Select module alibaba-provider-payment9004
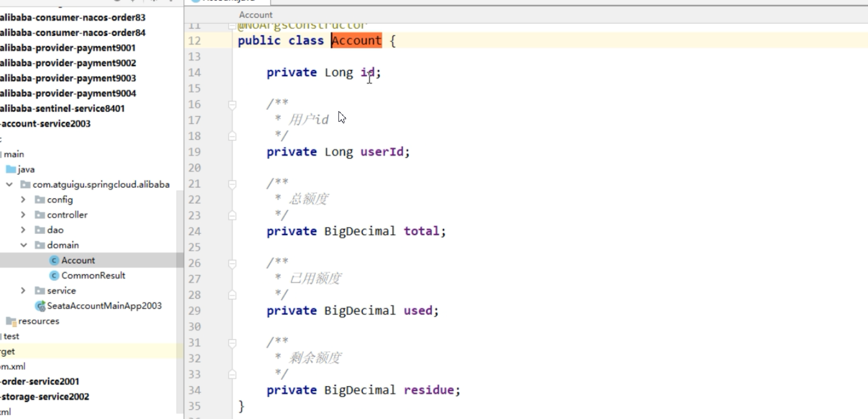The image size is (868, 419). [68, 93]
